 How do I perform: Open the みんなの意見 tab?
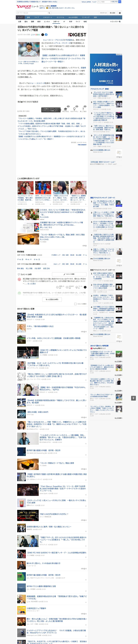click(x=73, y=17)
